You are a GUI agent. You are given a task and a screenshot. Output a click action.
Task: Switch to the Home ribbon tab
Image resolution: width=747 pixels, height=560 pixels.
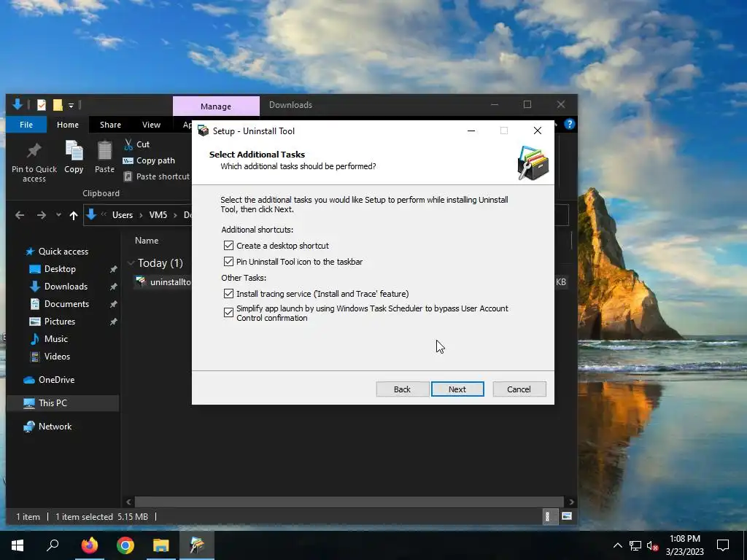click(68, 125)
